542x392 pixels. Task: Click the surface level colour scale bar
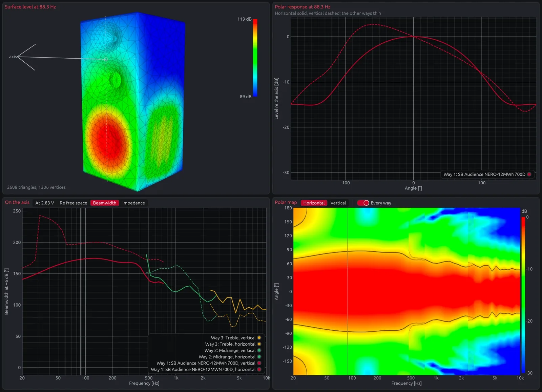pyautogui.click(x=255, y=58)
